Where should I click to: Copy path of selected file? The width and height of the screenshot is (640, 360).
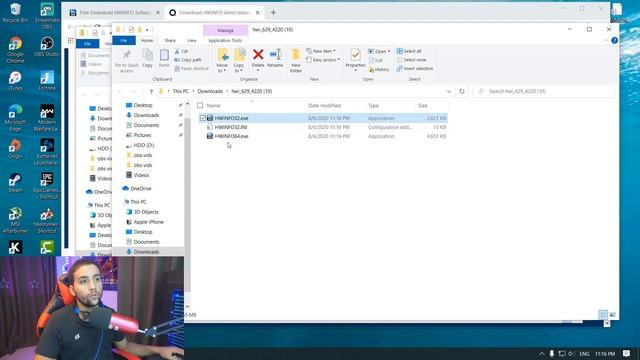188,60
